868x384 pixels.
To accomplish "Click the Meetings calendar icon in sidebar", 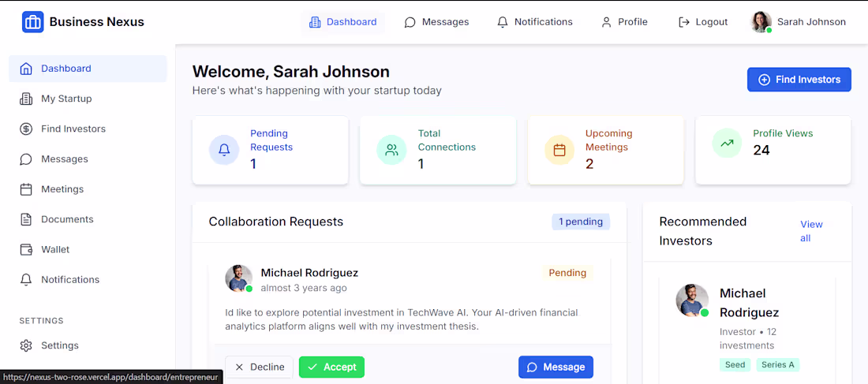I will tap(26, 189).
